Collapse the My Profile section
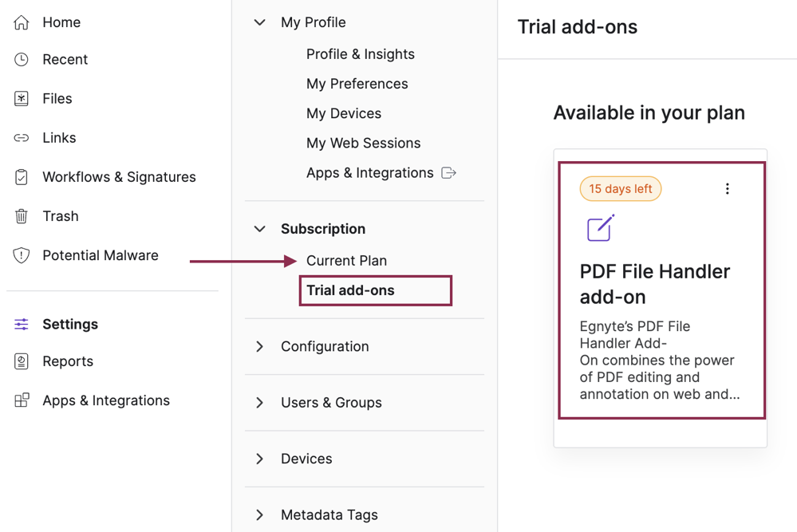This screenshot has height=532, width=797. [260, 22]
